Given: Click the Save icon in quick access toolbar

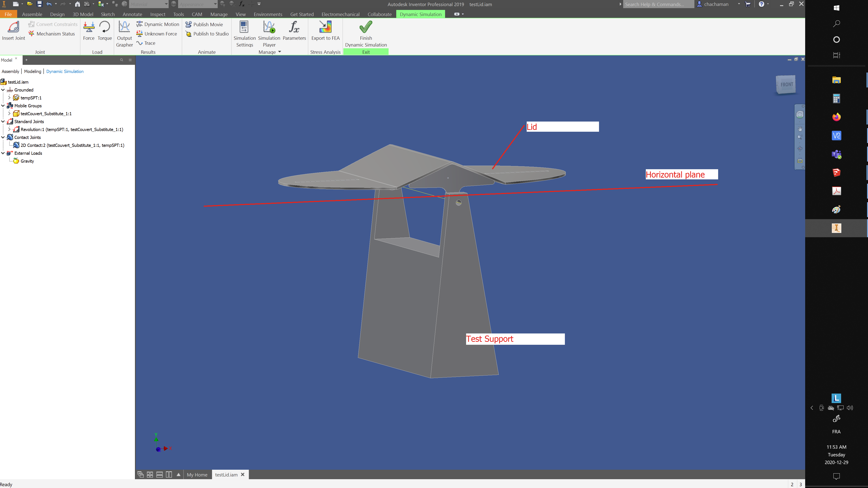Looking at the screenshot, I should pyautogui.click(x=39, y=4).
